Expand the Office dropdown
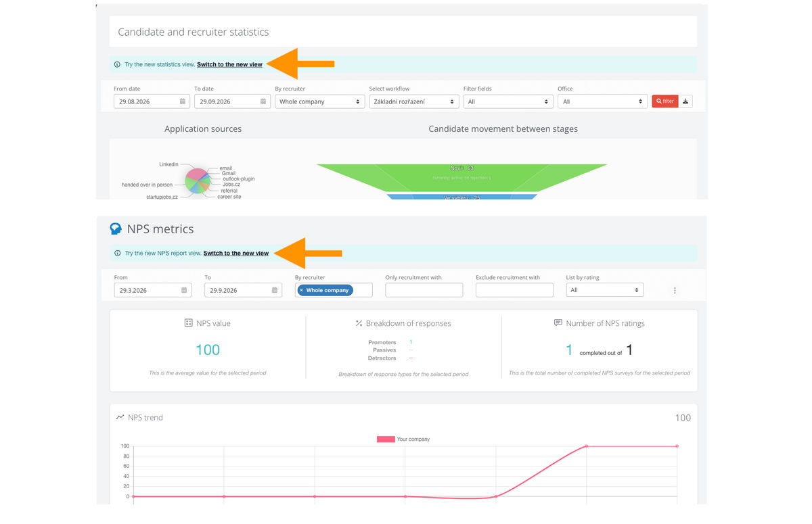The height and width of the screenshot is (524, 812). pyautogui.click(x=602, y=101)
